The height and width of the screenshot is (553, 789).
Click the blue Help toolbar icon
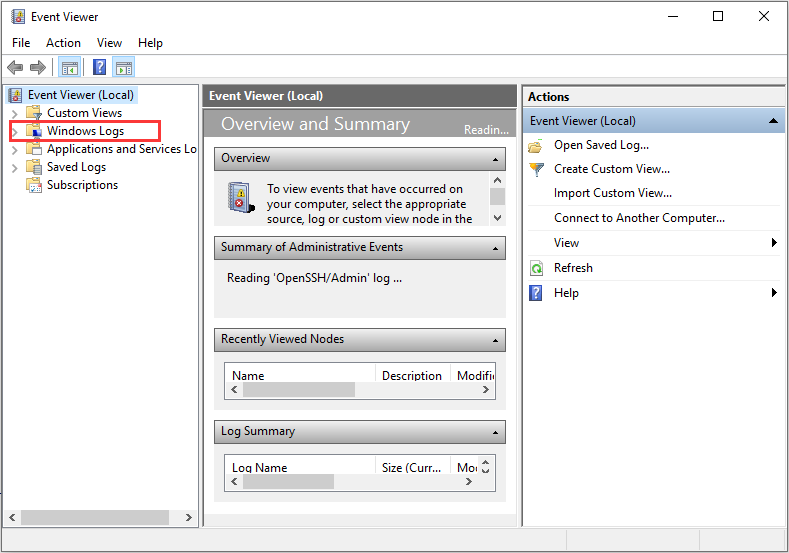coord(99,67)
